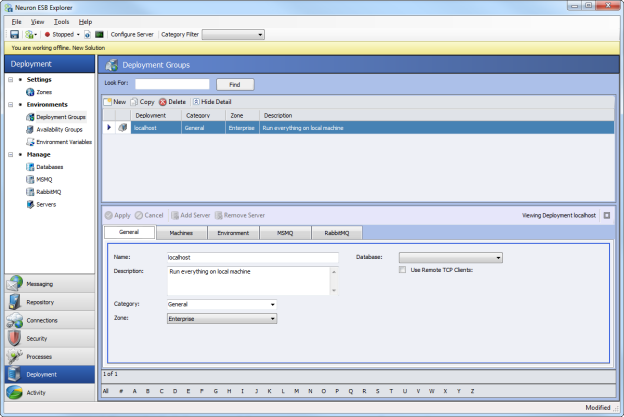Click the Save icon in the toolbar

click(x=15, y=34)
